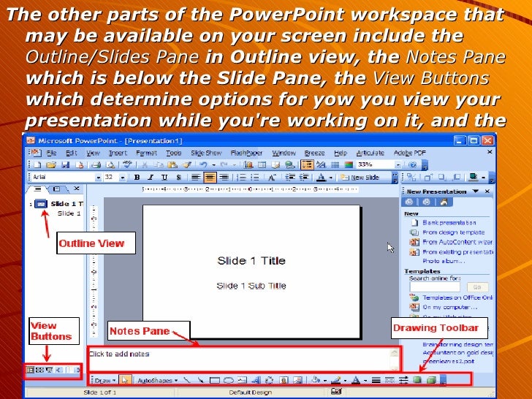The image size is (532, 399).
Task: Toggle Bullets list
Action: pyautogui.click(x=255, y=177)
